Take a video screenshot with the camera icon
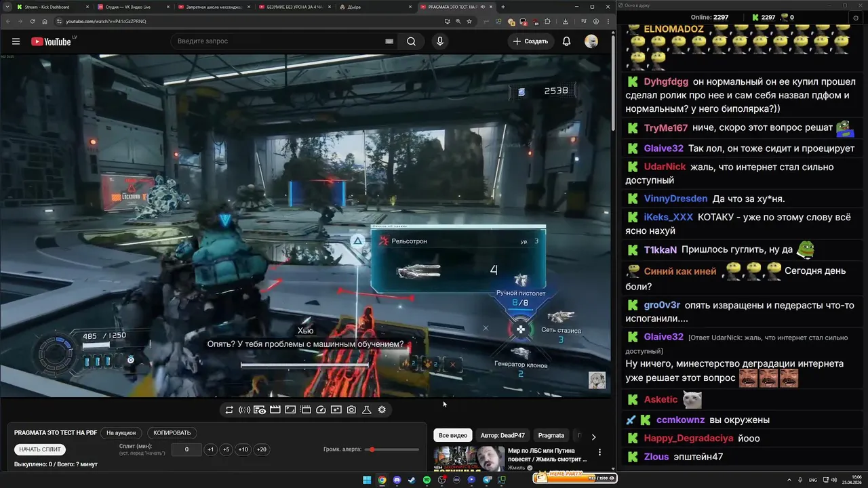The width and height of the screenshot is (868, 488). (x=351, y=410)
